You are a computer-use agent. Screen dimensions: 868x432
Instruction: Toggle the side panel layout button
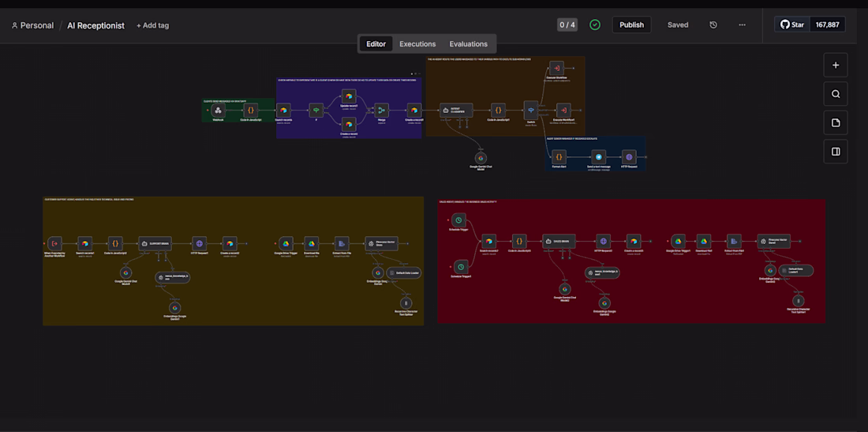tap(836, 151)
